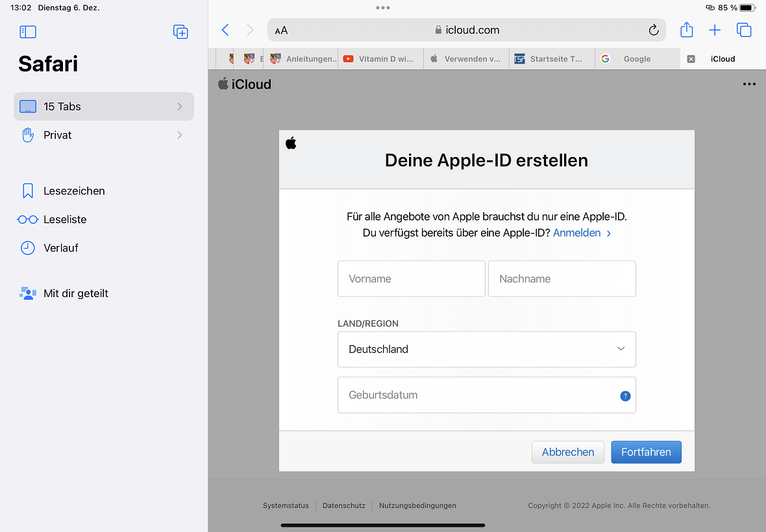Screen dimensions: 766x532
Task: Click the Geburtsdatum help question mark icon
Action: click(625, 396)
